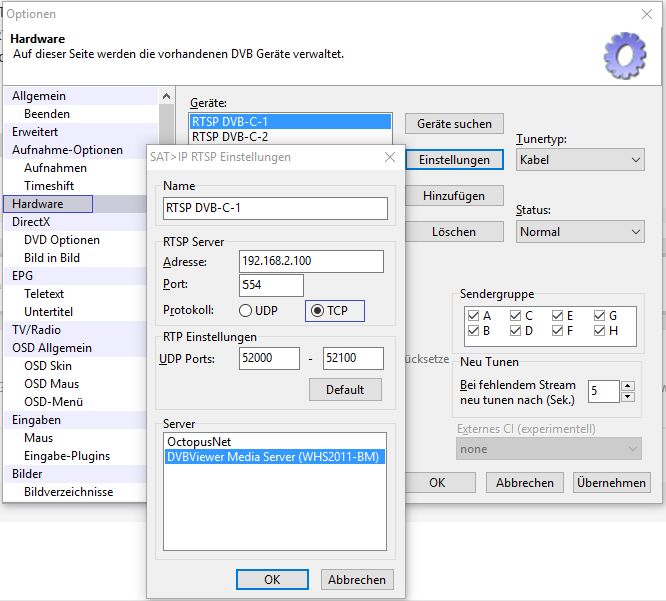Click the Adresse input field

(x=311, y=262)
